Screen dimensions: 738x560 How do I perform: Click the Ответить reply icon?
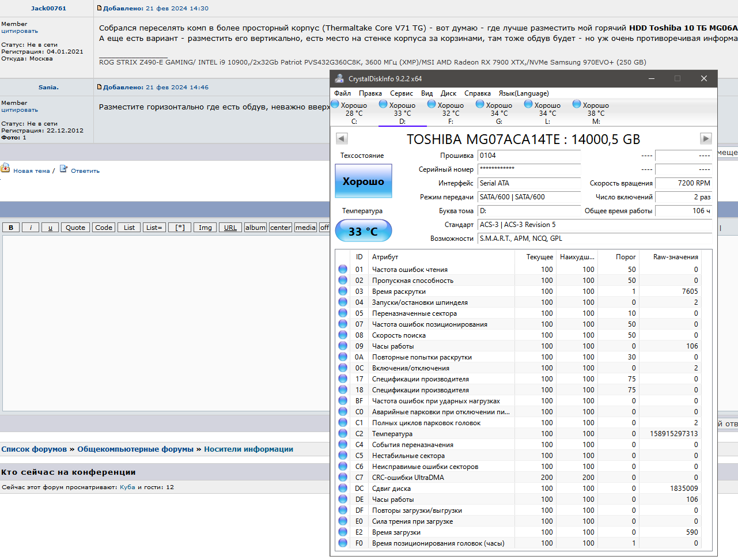tap(63, 169)
